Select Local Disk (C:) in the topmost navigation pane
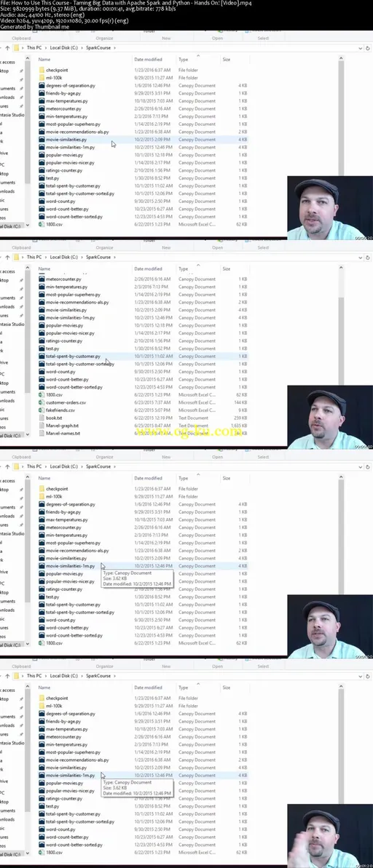The height and width of the screenshot is (868, 373). (10, 226)
